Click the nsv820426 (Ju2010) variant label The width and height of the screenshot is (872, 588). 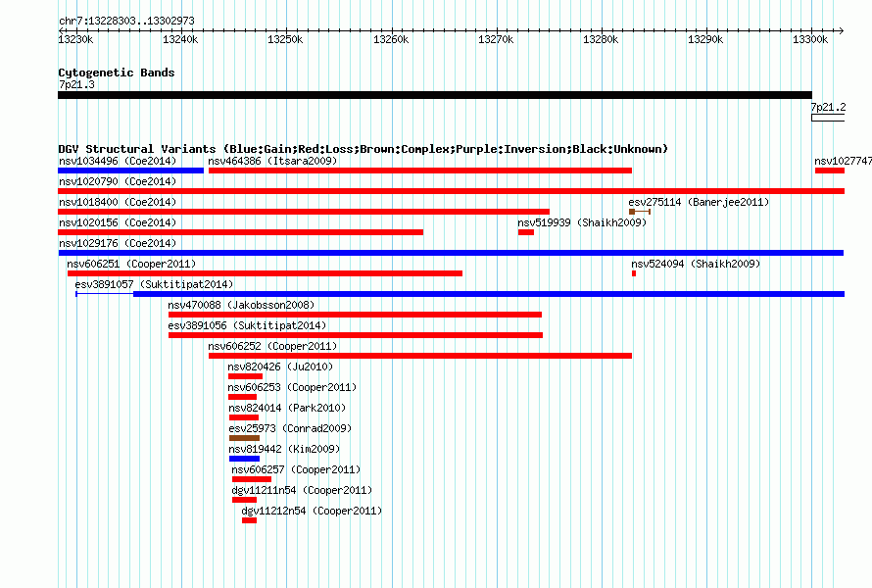(x=280, y=367)
